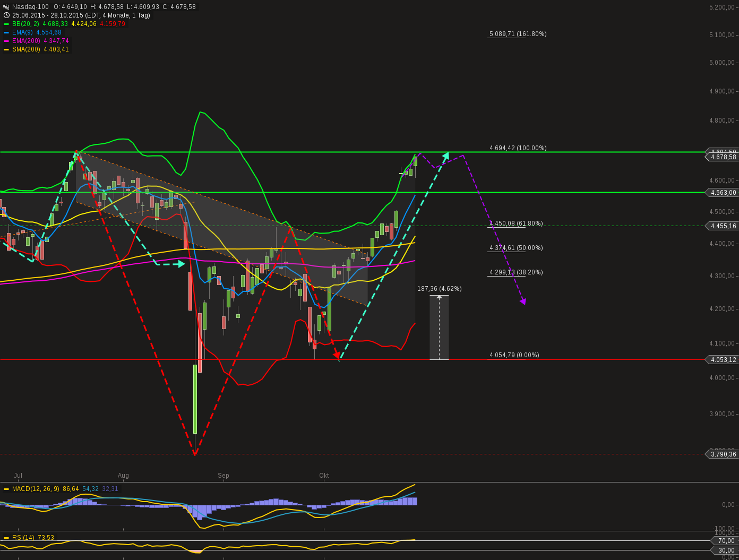Click the yellow RSI(14) legend color dash
Image resolution: width=739 pixels, height=560 pixels.
point(6,538)
